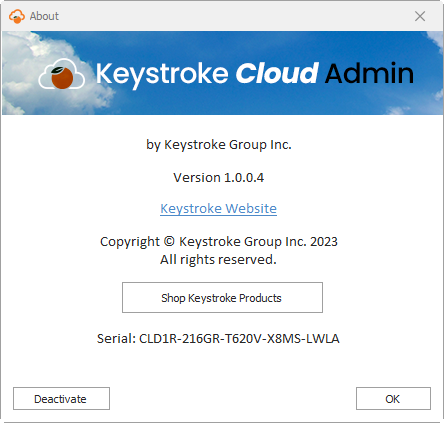Click the Copyright Keystroke Group Inc. 2023 line
444x423 pixels.
pos(219,242)
